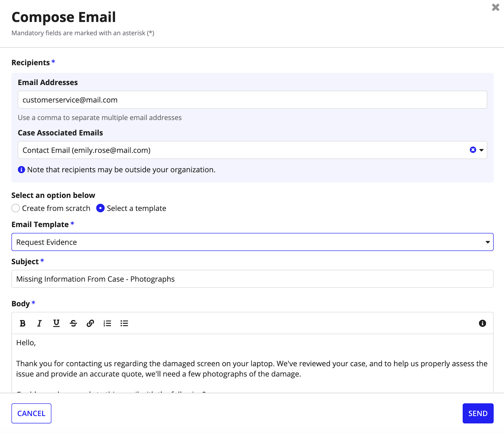
Task: Insert a bulleted list in body
Action: pos(124,323)
